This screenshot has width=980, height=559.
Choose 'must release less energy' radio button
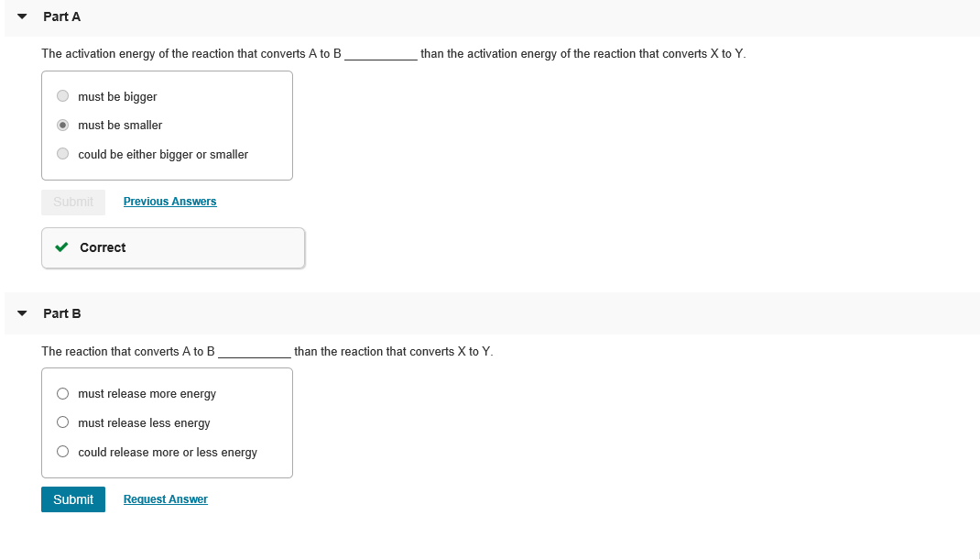pos(62,422)
